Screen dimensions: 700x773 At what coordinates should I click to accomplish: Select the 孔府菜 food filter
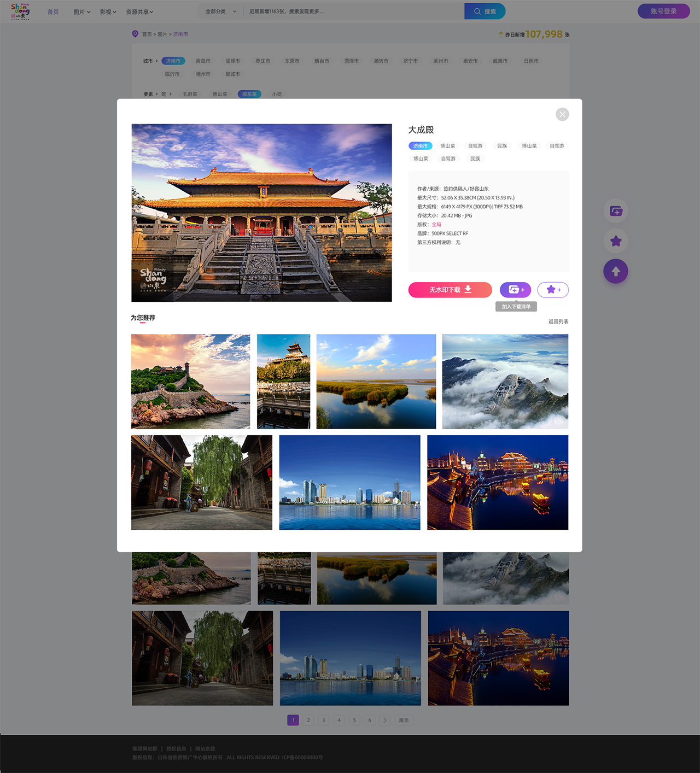tap(190, 94)
